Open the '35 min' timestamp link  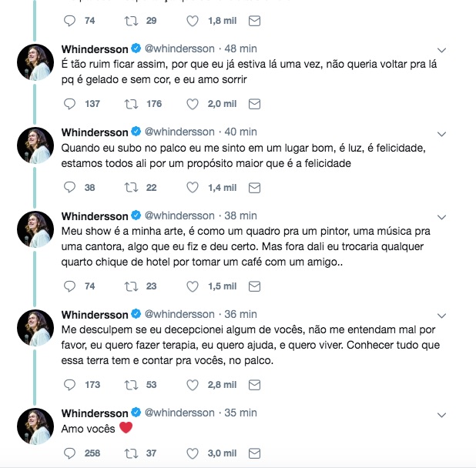240,413
